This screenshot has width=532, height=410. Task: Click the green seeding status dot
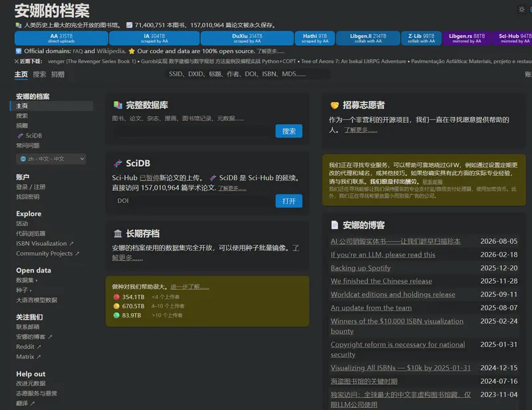(116, 316)
